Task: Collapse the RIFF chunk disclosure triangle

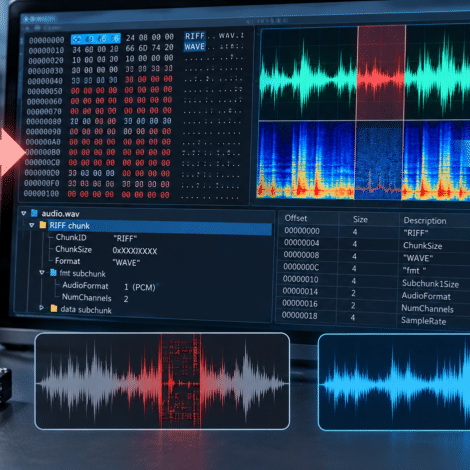Action: [x=32, y=225]
